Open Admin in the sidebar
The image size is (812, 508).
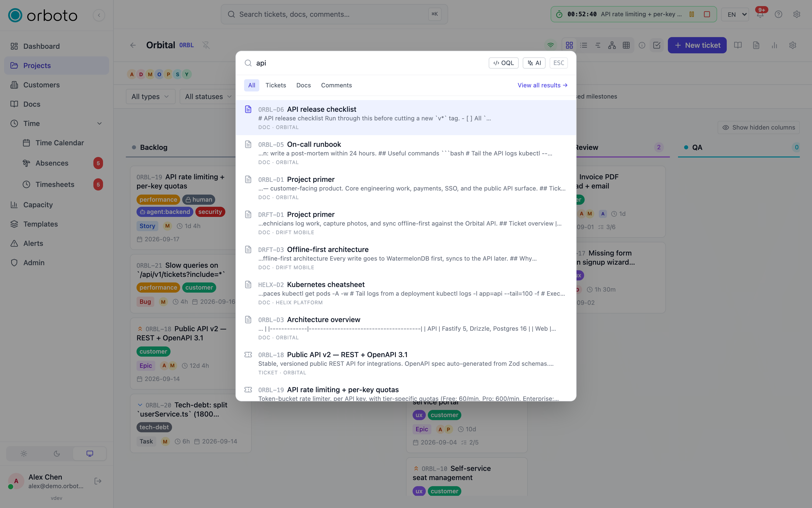[x=56, y=262]
